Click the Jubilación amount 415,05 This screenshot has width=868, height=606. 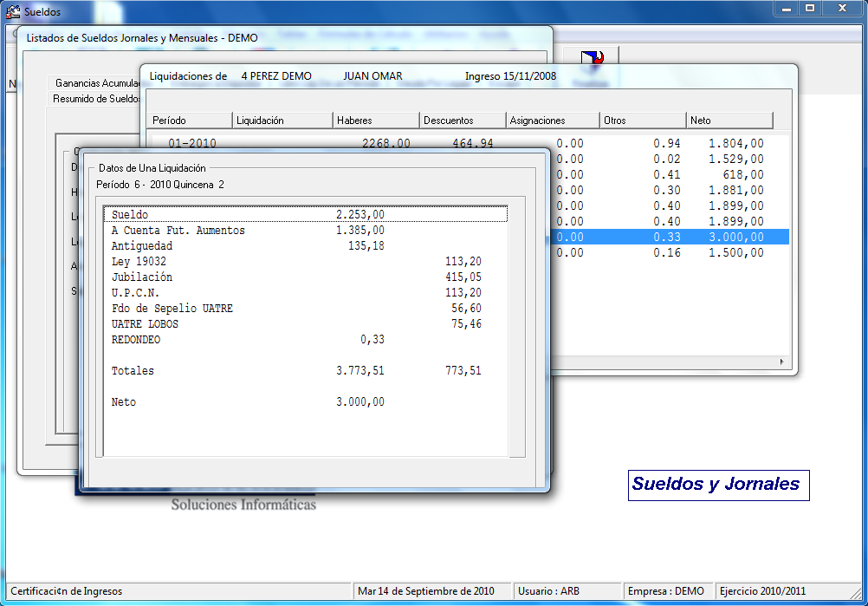click(x=463, y=277)
